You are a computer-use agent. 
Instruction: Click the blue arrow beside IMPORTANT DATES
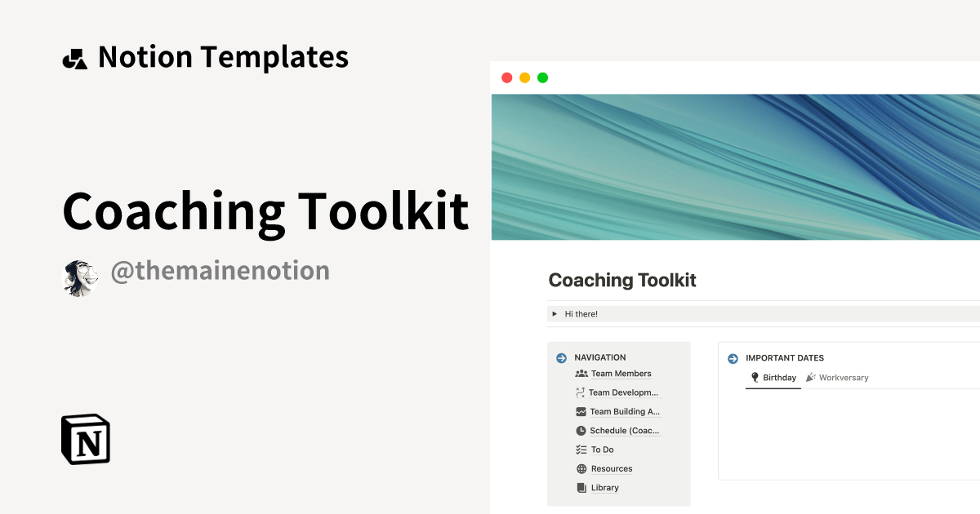point(732,358)
